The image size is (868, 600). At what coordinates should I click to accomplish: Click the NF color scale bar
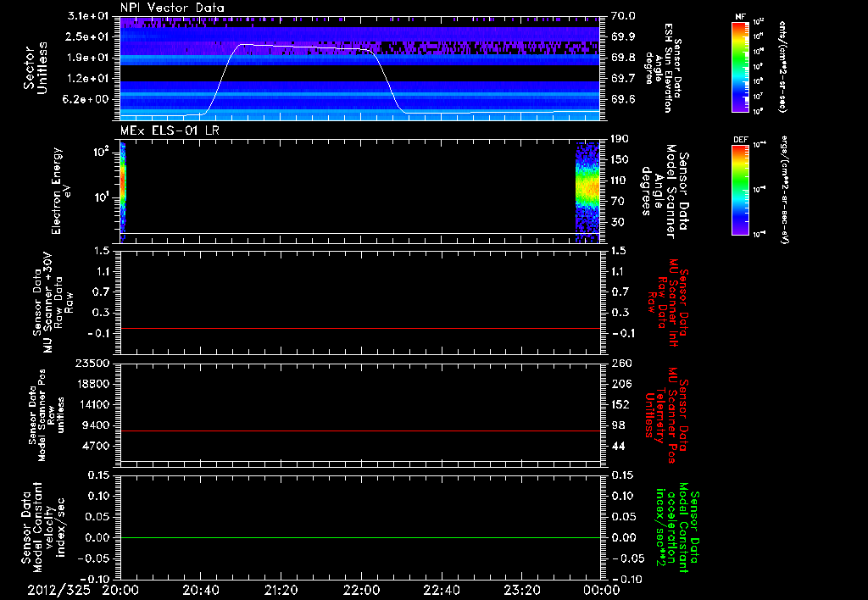[737, 67]
